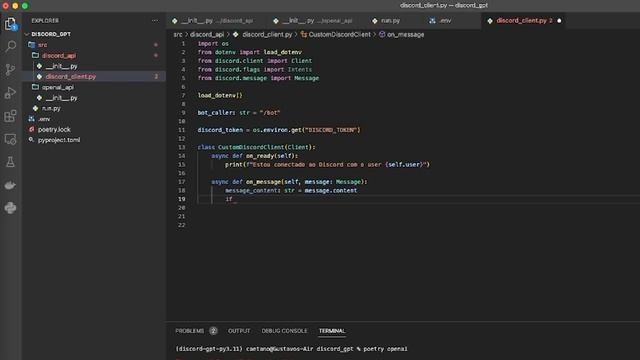Viewport: 640px width, 360px height.
Task: Place cursor on 'import os' line
Action: 213,44
